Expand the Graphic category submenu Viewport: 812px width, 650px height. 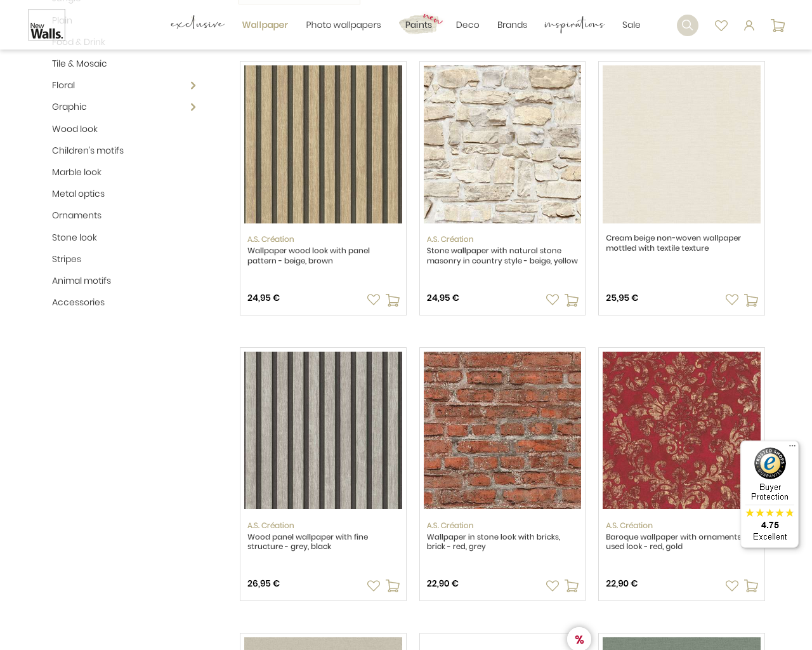tap(193, 107)
